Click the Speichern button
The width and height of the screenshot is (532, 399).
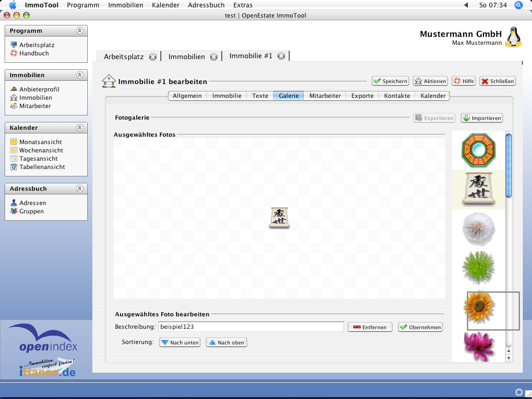(390, 81)
